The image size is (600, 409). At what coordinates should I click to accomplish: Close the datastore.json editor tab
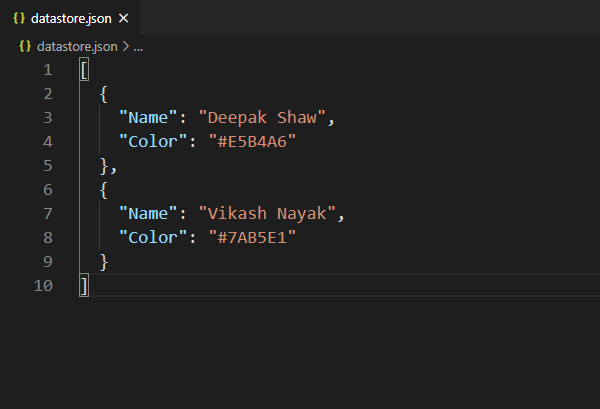[x=123, y=19]
